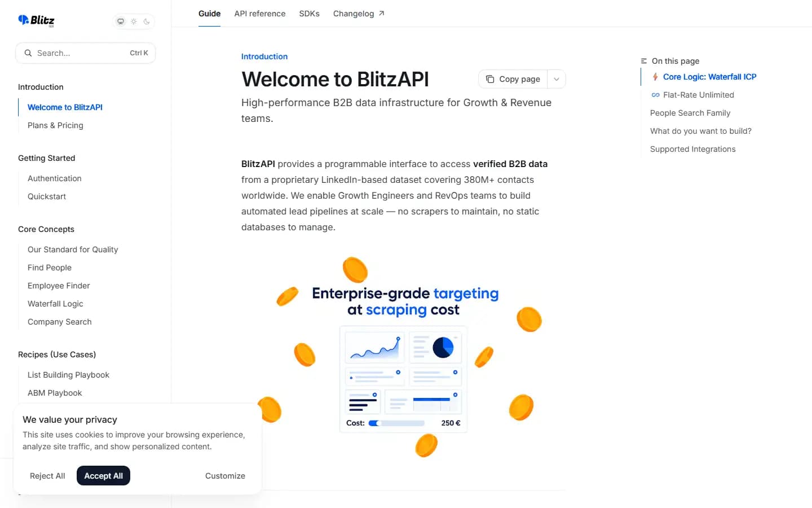Open Welcome to BlitzAPI in sidebar
Viewport: 812px width, 508px height.
click(65, 107)
